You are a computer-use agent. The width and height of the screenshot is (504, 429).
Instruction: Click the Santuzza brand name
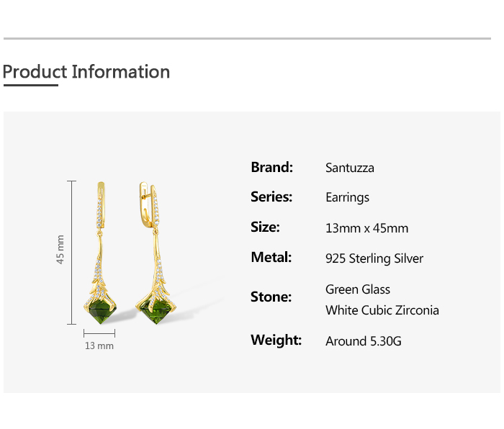click(x=350, y=168)
